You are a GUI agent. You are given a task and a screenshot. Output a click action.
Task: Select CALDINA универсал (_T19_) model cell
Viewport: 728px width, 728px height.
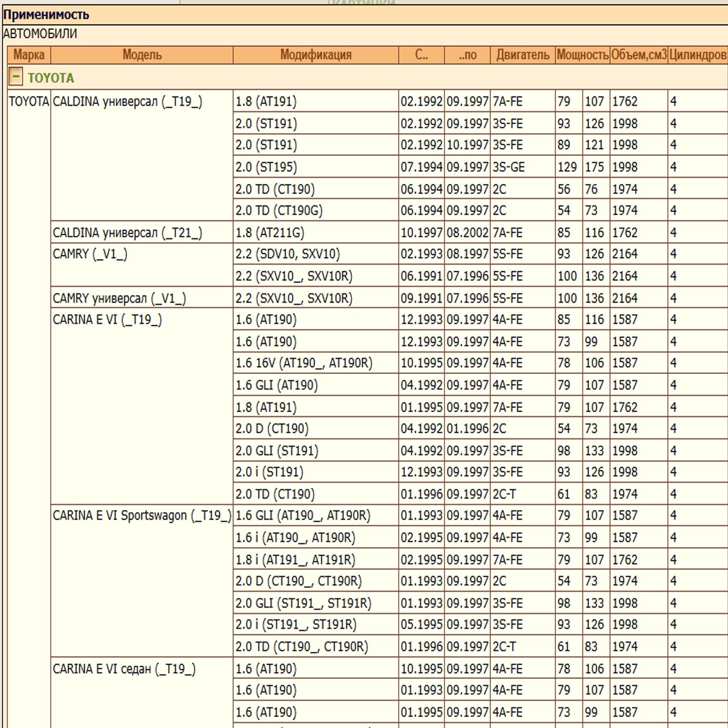[127, 101]
